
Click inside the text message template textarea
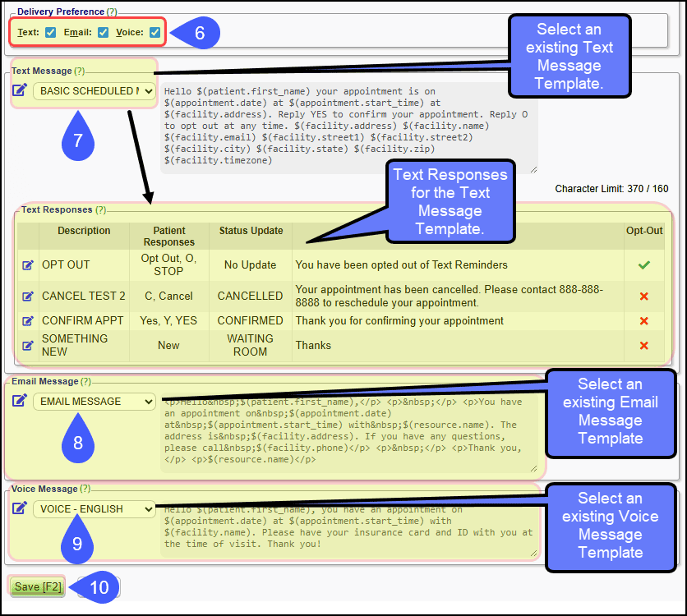point(348,128)
